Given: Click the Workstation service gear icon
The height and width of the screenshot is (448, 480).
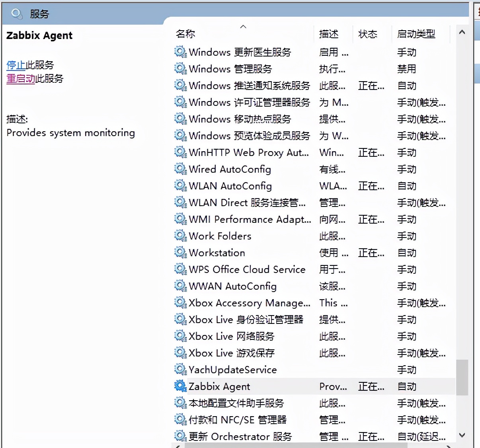Looking at the screenshot, I should coord(180,253).
